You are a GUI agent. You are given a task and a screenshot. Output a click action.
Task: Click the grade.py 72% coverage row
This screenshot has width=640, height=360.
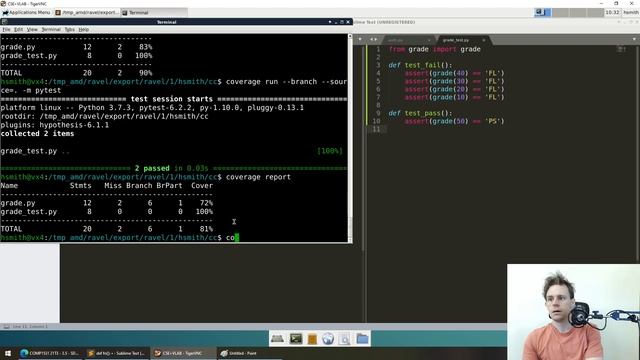point(107,203)
